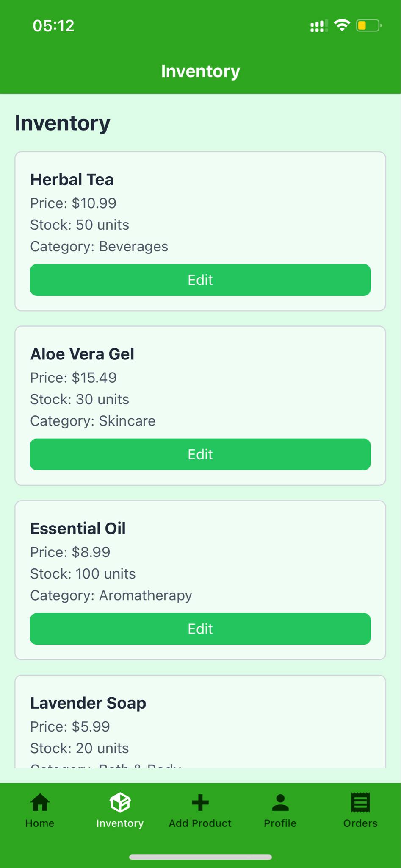Open the Profile person icon

pos(280,802)
